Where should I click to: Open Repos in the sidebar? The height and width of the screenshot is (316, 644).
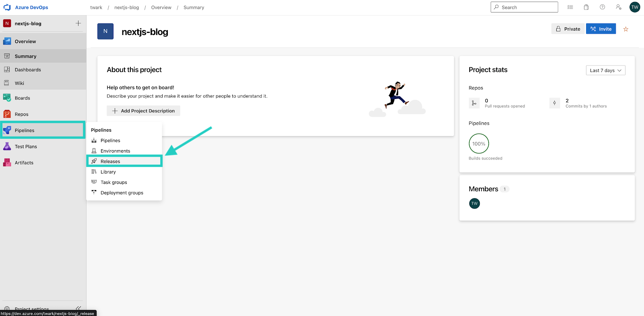click(43, 114)
